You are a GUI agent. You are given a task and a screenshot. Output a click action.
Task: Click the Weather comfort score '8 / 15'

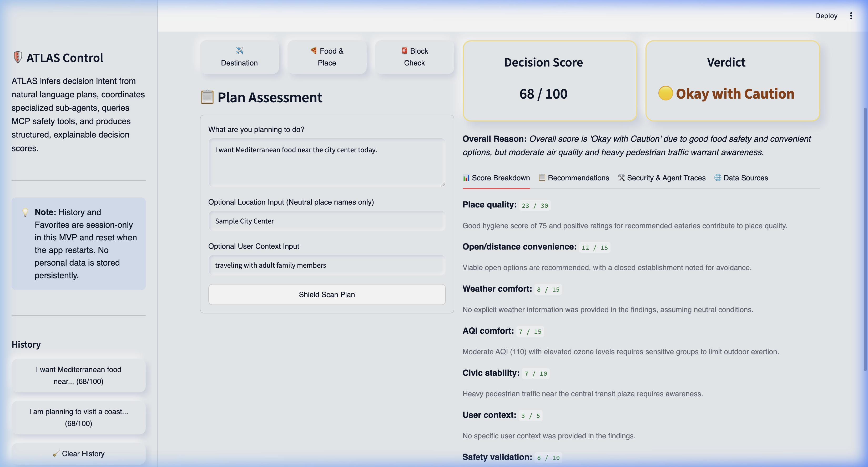548,290
